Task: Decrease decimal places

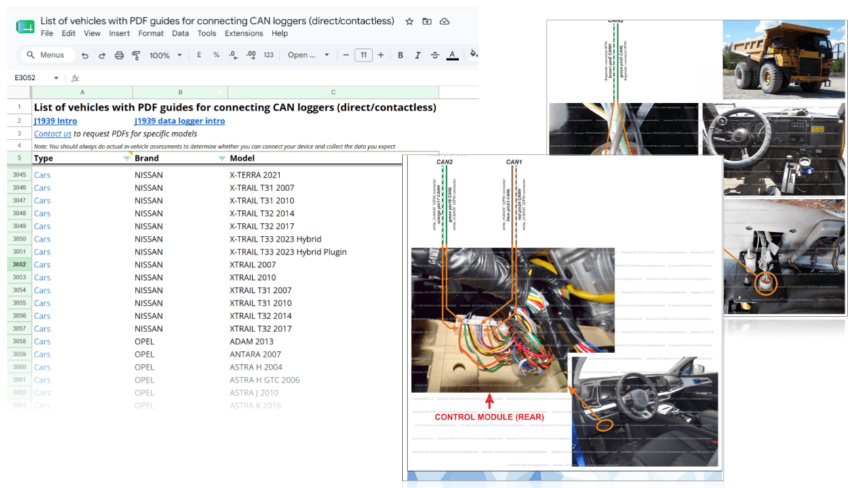Action: click(233, 55)
